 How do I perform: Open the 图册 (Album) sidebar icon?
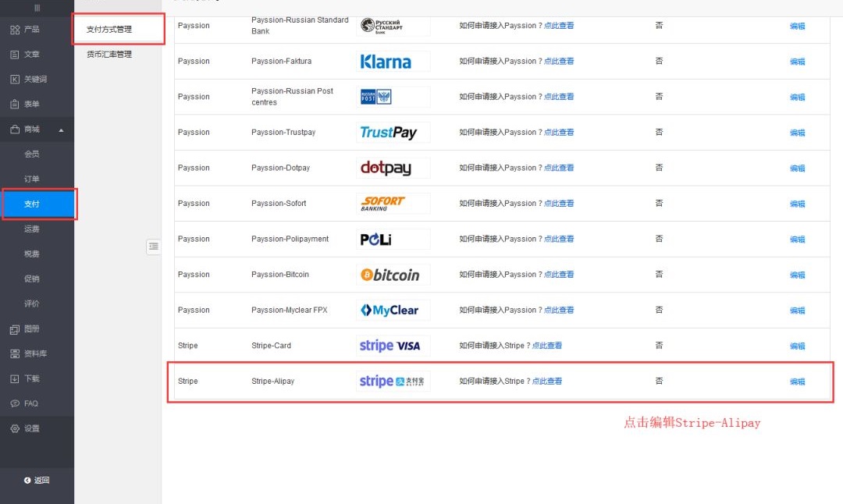[x=15, y=329]
